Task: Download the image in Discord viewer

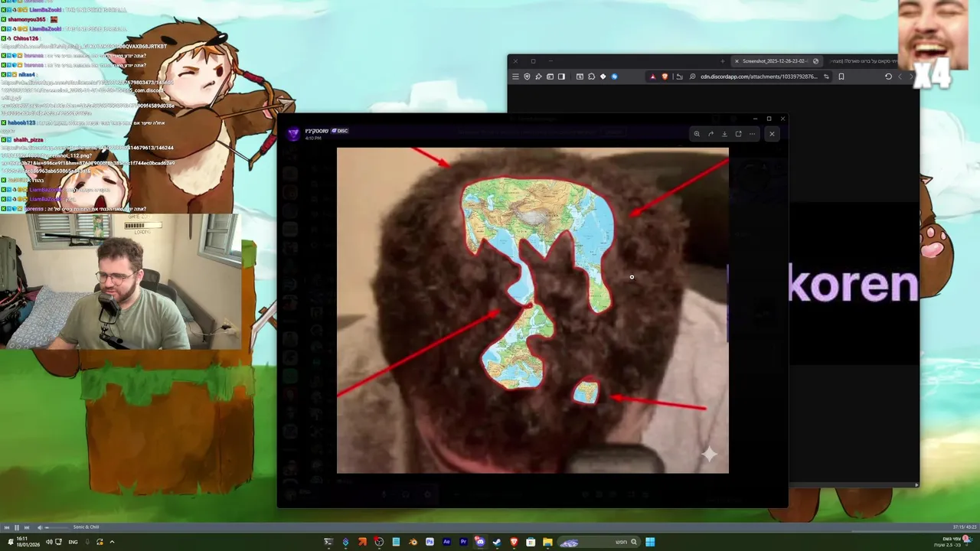Action: click(x=724, y=134)
